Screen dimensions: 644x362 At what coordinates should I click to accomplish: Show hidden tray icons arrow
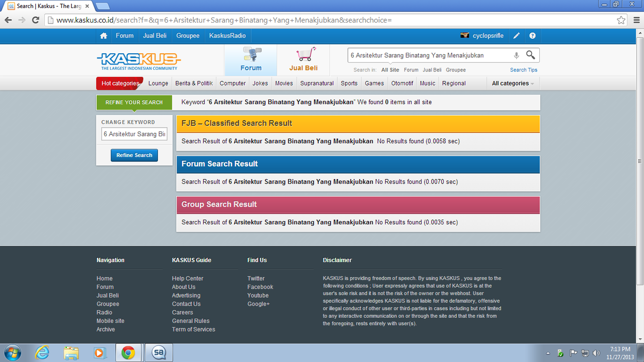(548, 353)
